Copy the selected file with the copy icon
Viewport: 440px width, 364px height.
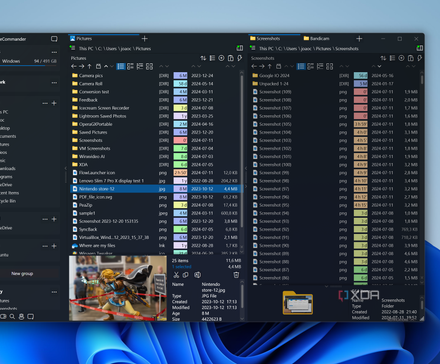[186, 275]
